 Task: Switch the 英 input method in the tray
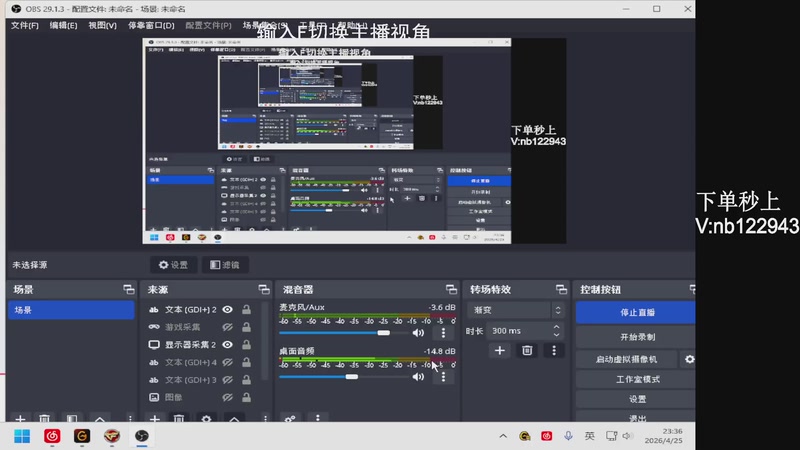[x=589, y=436]
